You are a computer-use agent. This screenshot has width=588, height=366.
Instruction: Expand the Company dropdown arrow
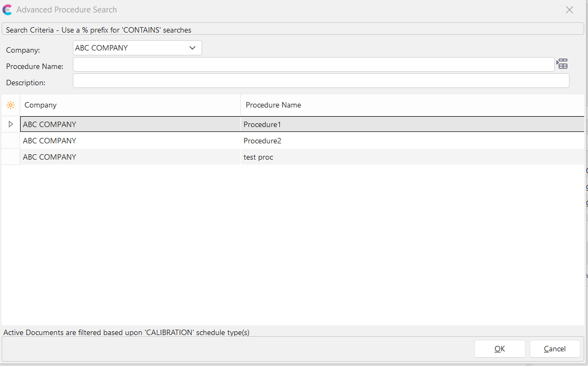[x=192, y=48]
